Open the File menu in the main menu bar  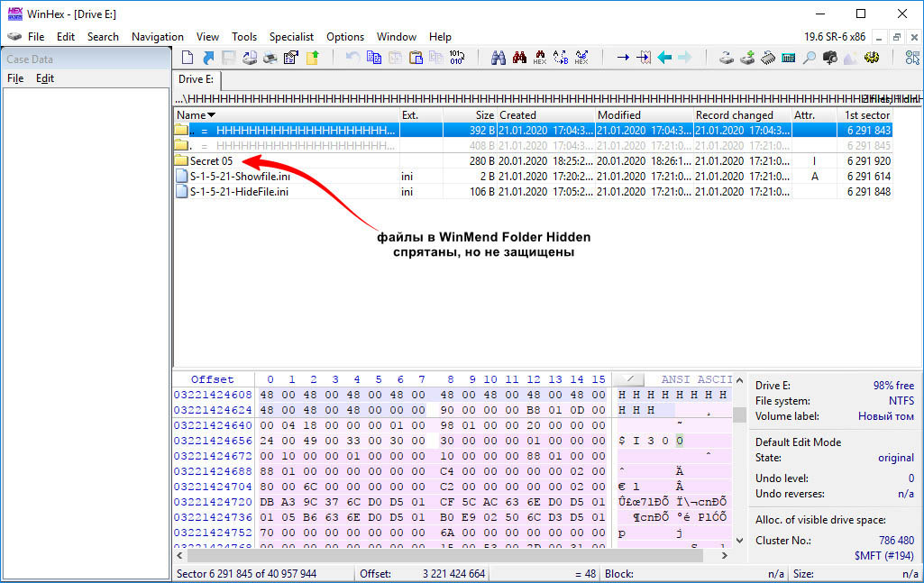click(x=36, y=37)
